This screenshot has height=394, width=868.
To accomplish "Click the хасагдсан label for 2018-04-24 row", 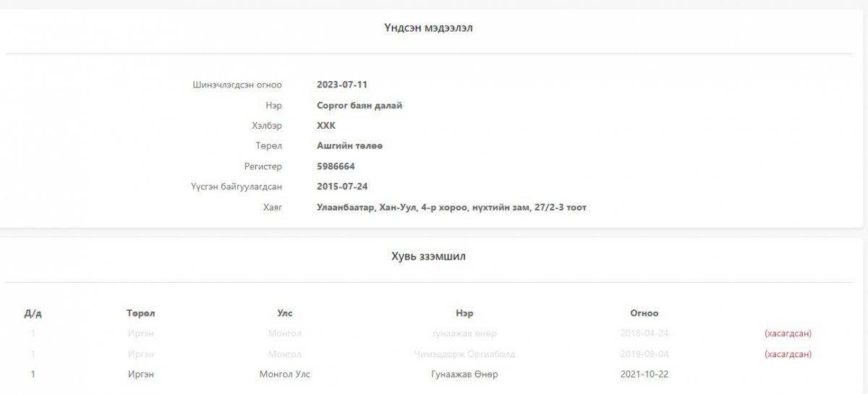I will coord(788,333).
